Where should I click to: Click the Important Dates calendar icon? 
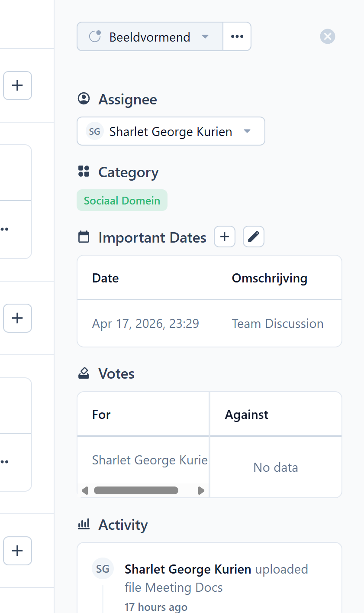[x=84, y=237]
